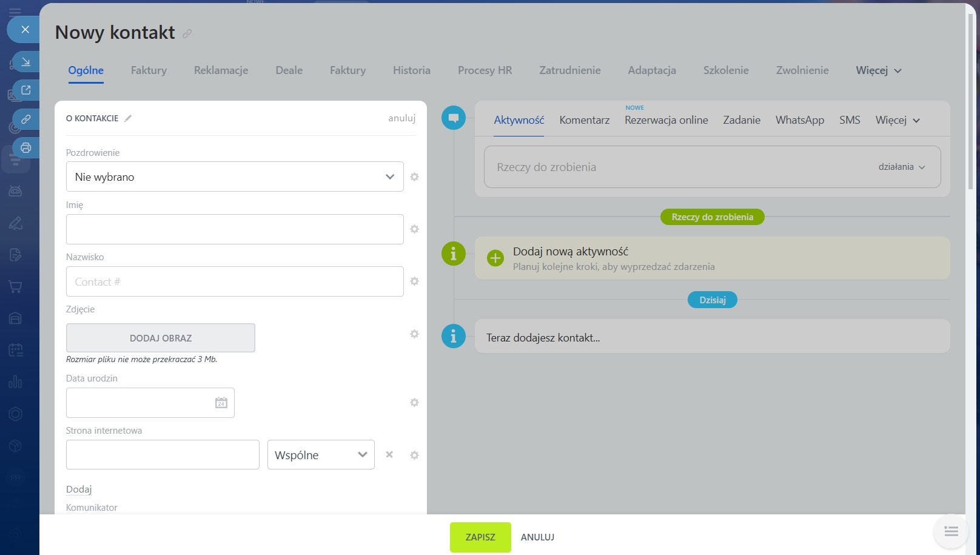Click the DODAJ OBRAZ button
Image resolution: width=980 pixels, height=555 pixels.
click(161, 338)
